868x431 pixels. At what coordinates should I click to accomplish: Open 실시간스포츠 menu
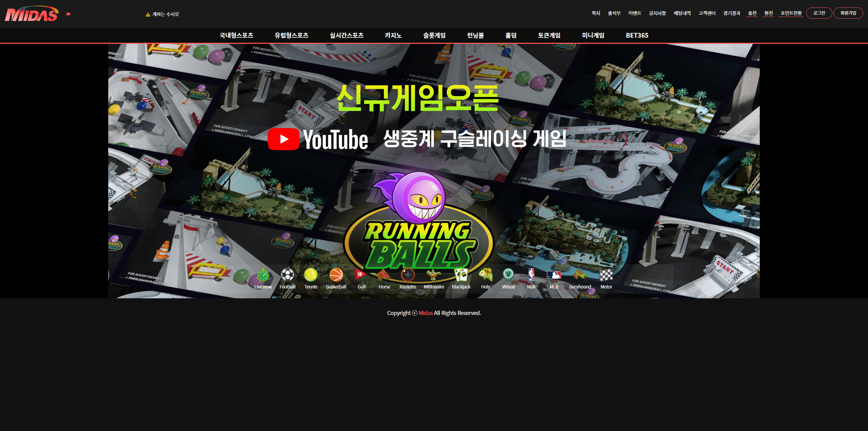point(346,35)
